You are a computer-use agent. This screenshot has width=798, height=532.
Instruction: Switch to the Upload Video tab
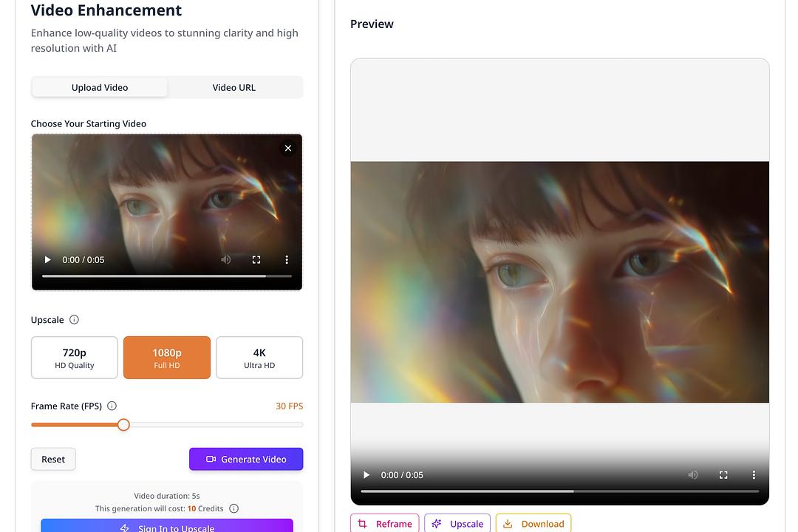tap(99, 87)
